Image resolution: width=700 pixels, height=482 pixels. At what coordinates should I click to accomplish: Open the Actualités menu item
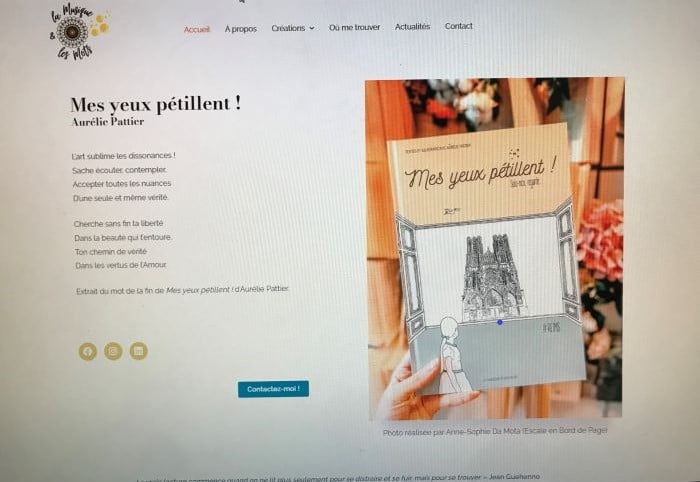pyautogui.click(x=412, y=27)
